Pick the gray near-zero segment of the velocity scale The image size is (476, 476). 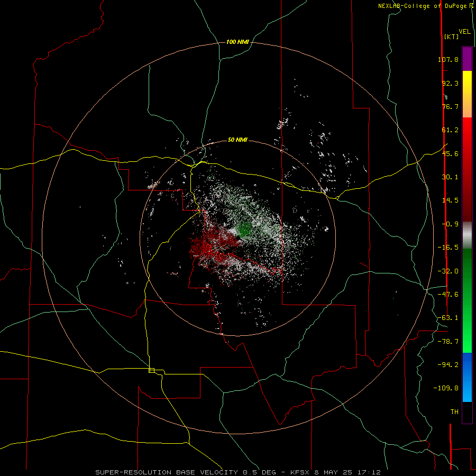point(467,235)
